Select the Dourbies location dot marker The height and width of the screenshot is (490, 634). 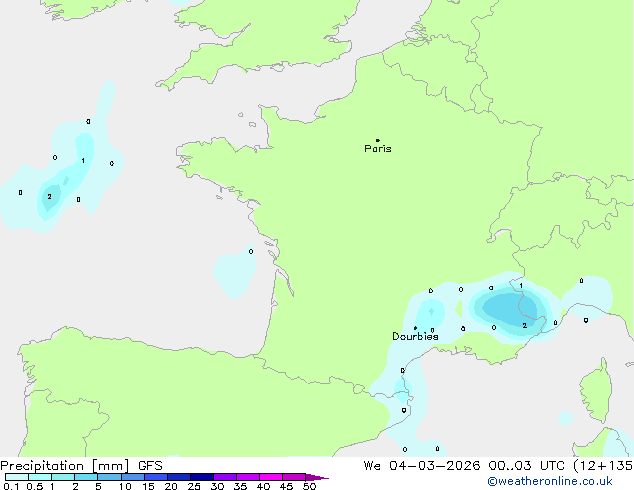tap(415, 328)
